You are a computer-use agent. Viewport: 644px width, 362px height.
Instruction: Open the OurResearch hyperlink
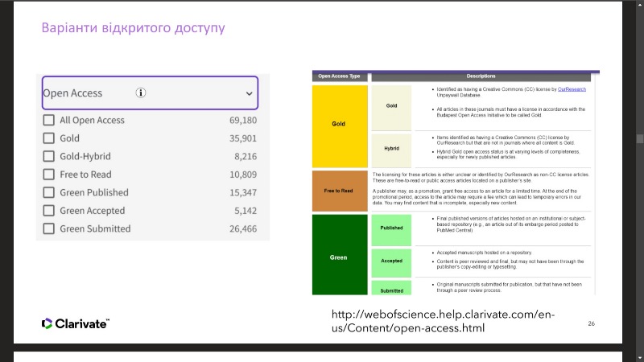pos(572,89)
